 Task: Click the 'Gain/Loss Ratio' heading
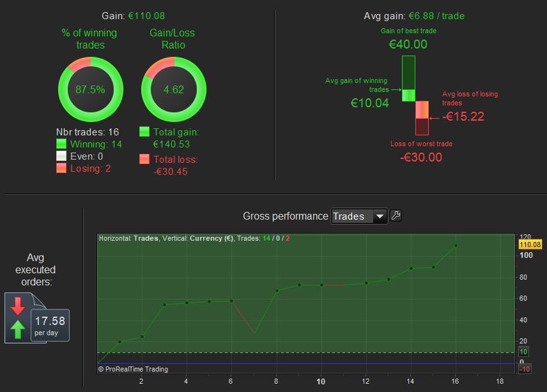click(173, 39)
